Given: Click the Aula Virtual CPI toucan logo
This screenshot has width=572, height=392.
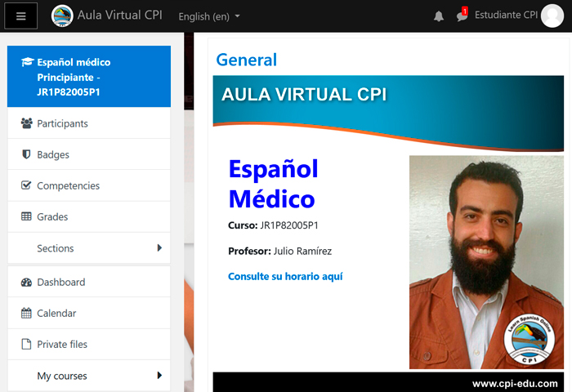Looking at the screenshot, I should click(62, 16).
